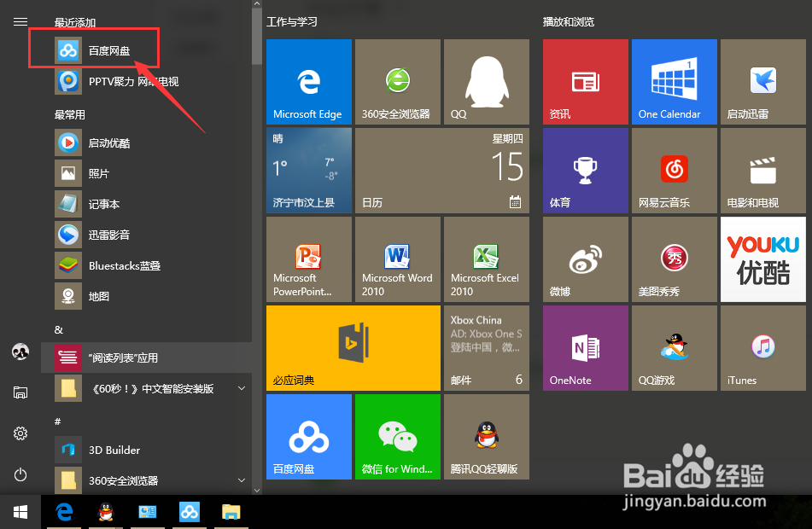
Task: Open the red 资讯 news tile
Action: pos(586,82)
